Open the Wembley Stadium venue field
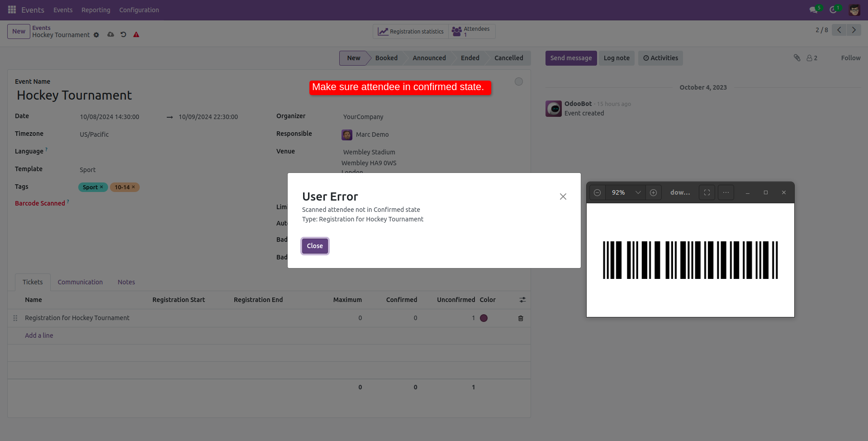This screenshot has width=868, height=441. coord(369,152)
